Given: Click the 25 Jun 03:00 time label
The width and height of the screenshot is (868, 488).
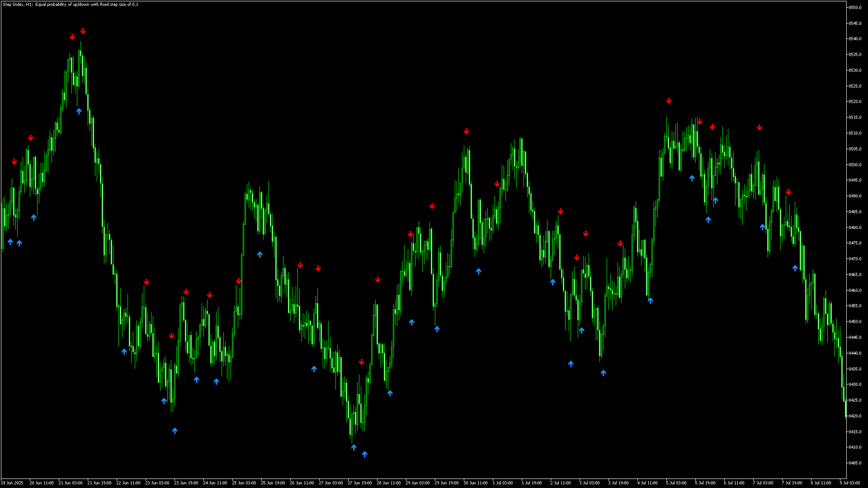Looking at the screenshot, I should [x=244, y=483].
